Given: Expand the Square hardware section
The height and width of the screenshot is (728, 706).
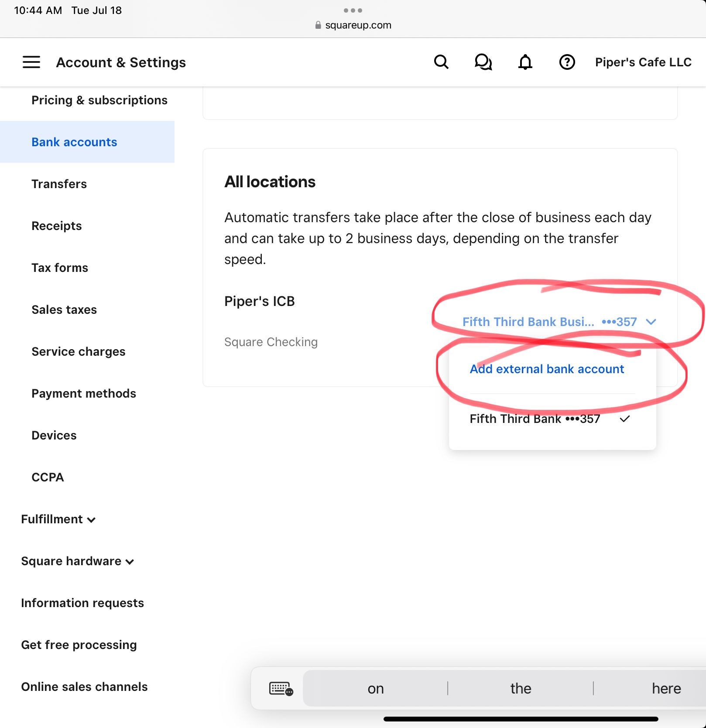Looking at the screenshot, I should [x=77, y=561].
